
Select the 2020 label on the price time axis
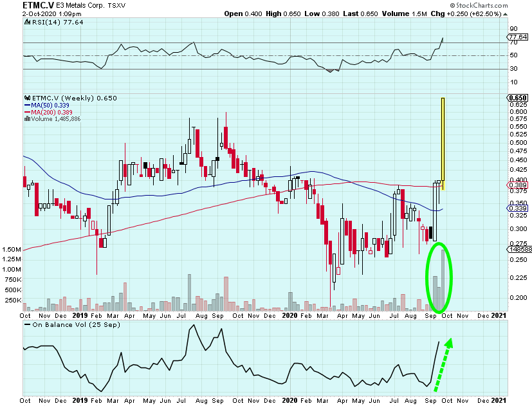coord(292,315)
